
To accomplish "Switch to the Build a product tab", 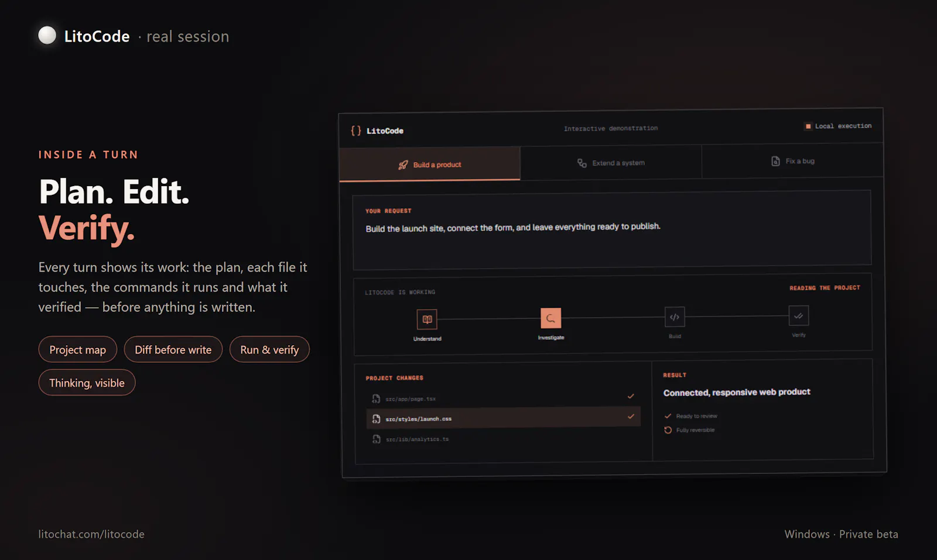I will [430, 164].
